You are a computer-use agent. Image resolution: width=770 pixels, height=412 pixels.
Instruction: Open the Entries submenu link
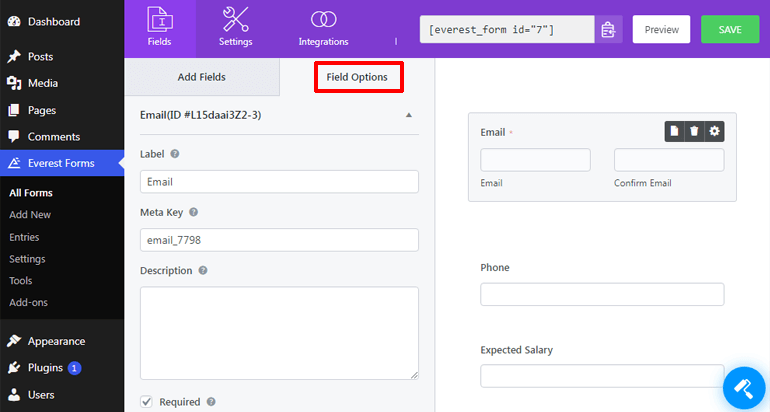[x=24, y=237]
